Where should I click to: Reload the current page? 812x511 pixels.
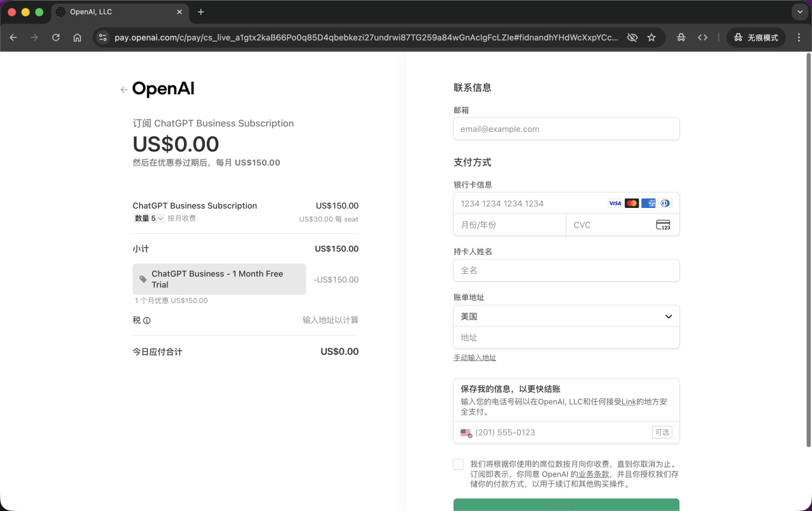(x=56, y=37)
